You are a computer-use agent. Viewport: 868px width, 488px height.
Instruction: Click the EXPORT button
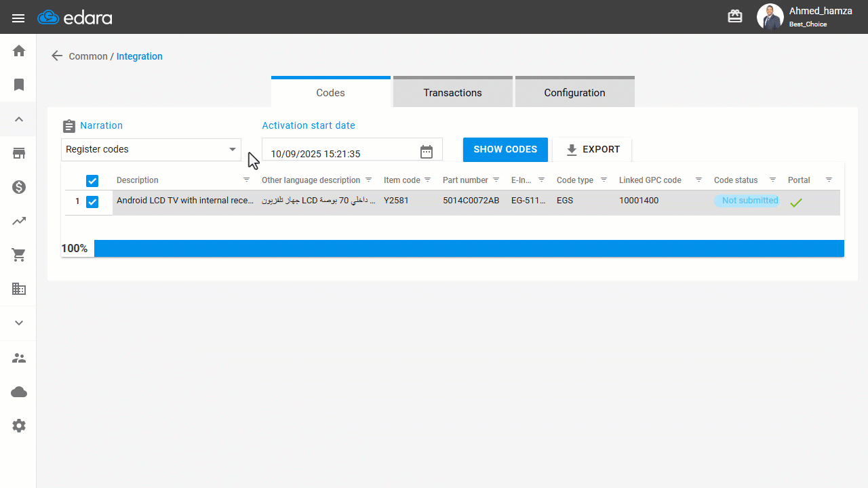(592, 150)
